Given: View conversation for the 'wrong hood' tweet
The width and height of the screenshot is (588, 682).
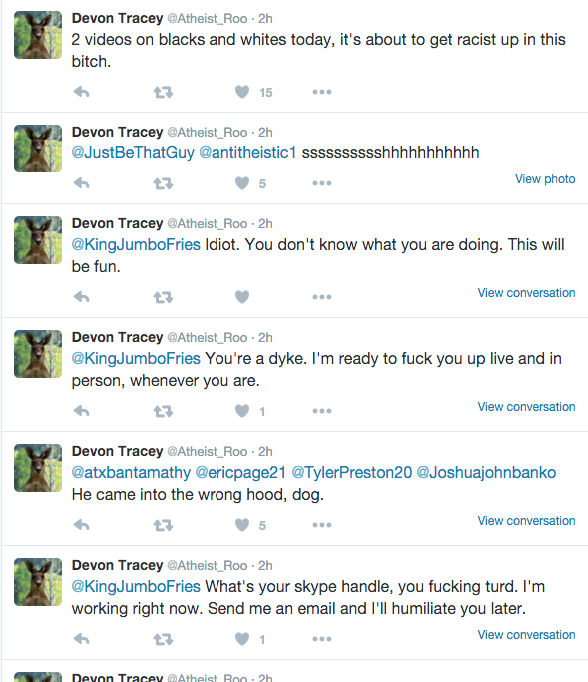Looking at the screenshot, I should pos(526,521).
